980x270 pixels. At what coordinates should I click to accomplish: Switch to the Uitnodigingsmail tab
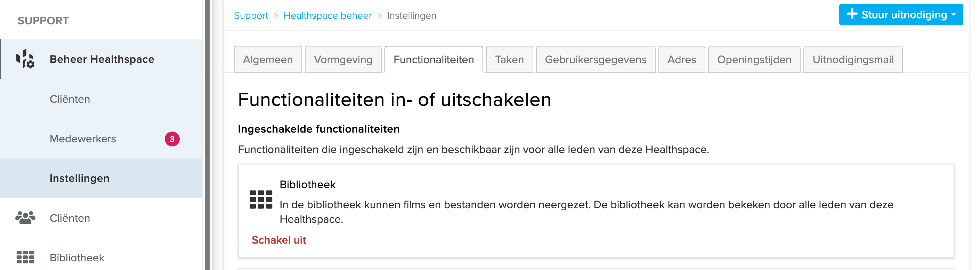pyautogui.click(x=852, y=60)
